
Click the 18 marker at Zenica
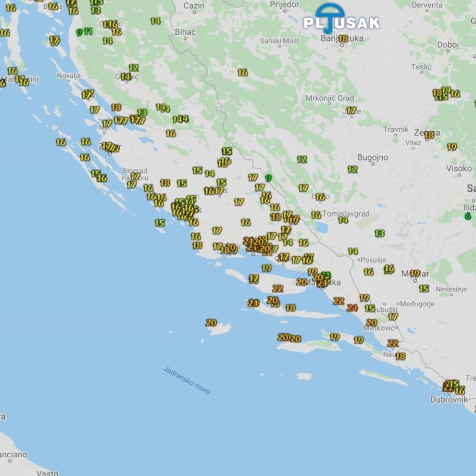tap(429, 135)
